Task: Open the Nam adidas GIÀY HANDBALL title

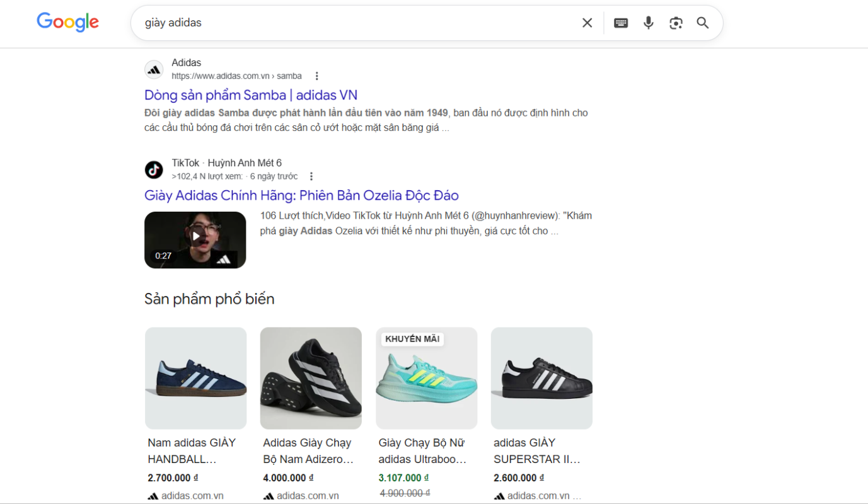Action: click(192, 450)
